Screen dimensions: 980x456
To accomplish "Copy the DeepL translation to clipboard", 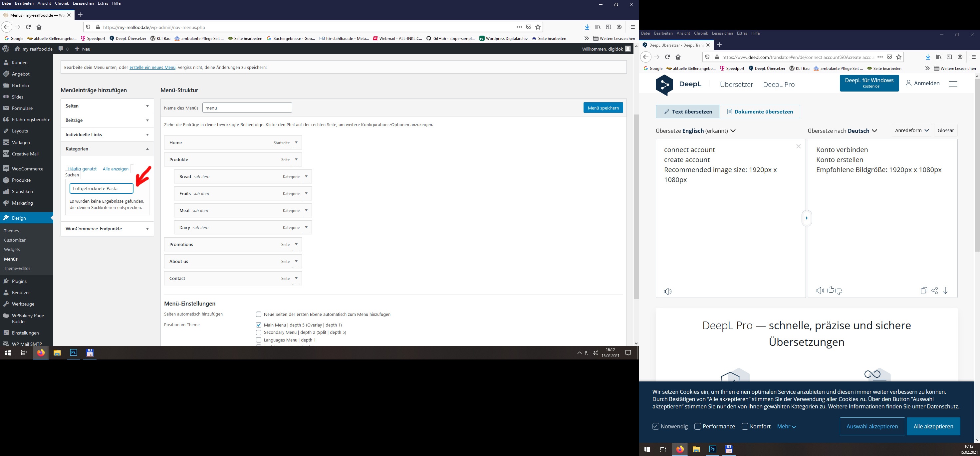I will (924, 291).
